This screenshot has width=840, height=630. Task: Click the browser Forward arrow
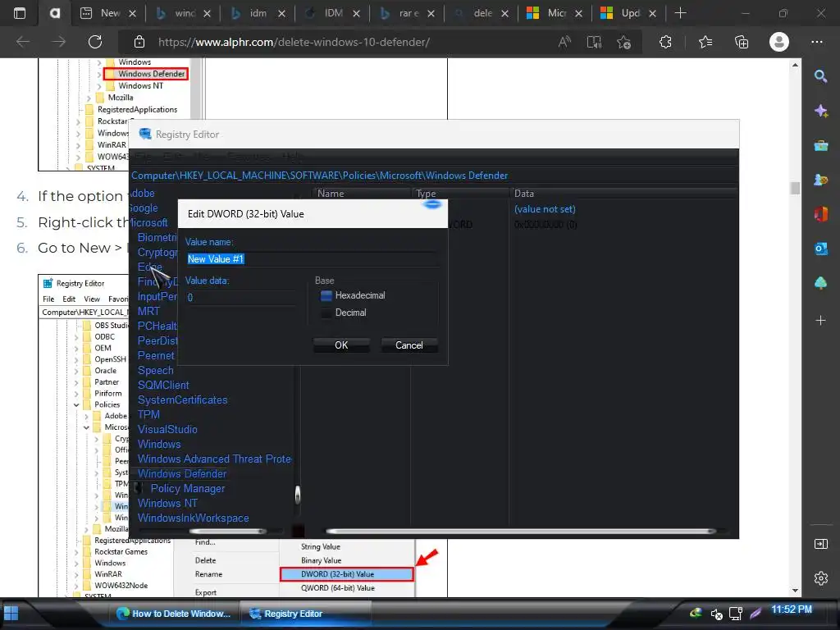tap(58, 42)
